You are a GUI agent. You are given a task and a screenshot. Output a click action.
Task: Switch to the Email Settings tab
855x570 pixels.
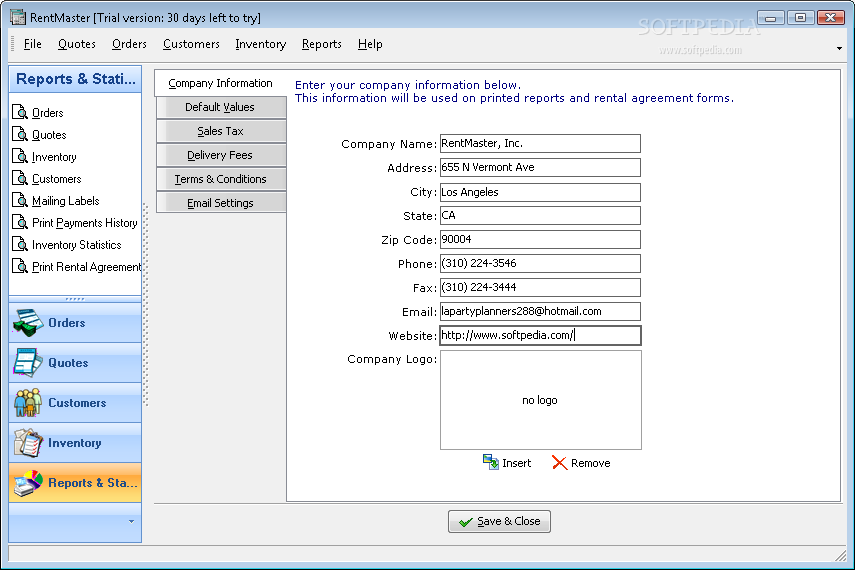pos(221,203)
